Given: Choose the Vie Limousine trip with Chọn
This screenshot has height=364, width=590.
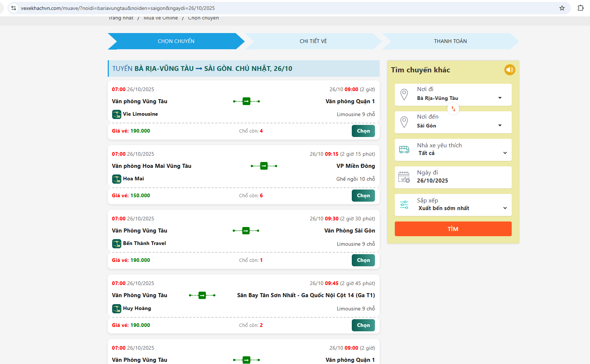Looking at the screenshot, I should point(363,131).
